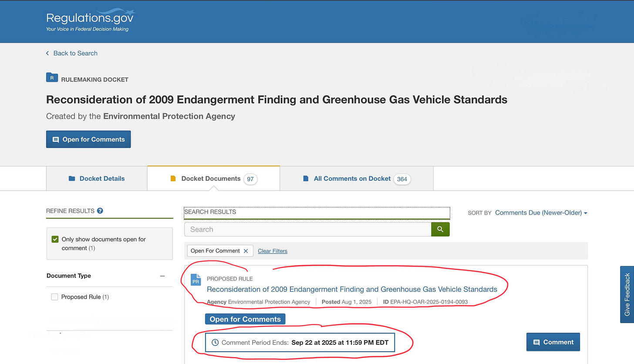
Task: Click the clock icon beside Comment Period Ends
Action: click(215, 343)
